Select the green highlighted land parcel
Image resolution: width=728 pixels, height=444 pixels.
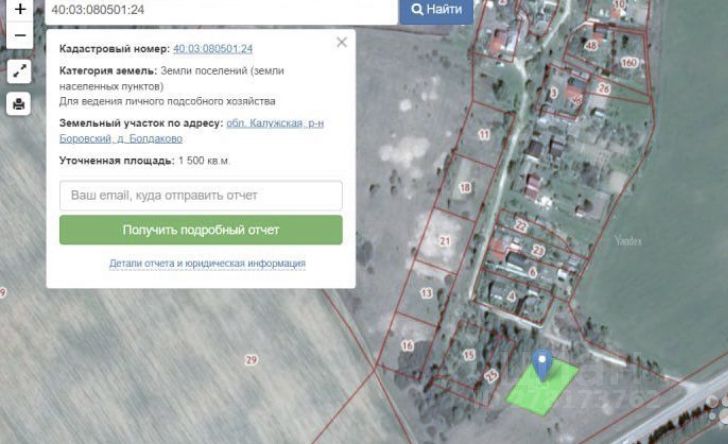[x=541, y=388]
